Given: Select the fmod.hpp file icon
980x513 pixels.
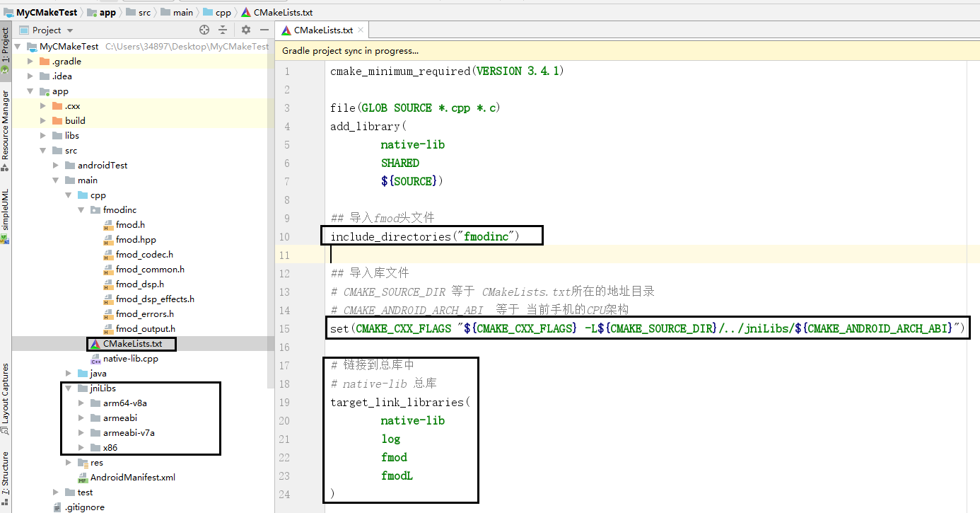Looking at the screenshot, I should click(x=108, y=240).
